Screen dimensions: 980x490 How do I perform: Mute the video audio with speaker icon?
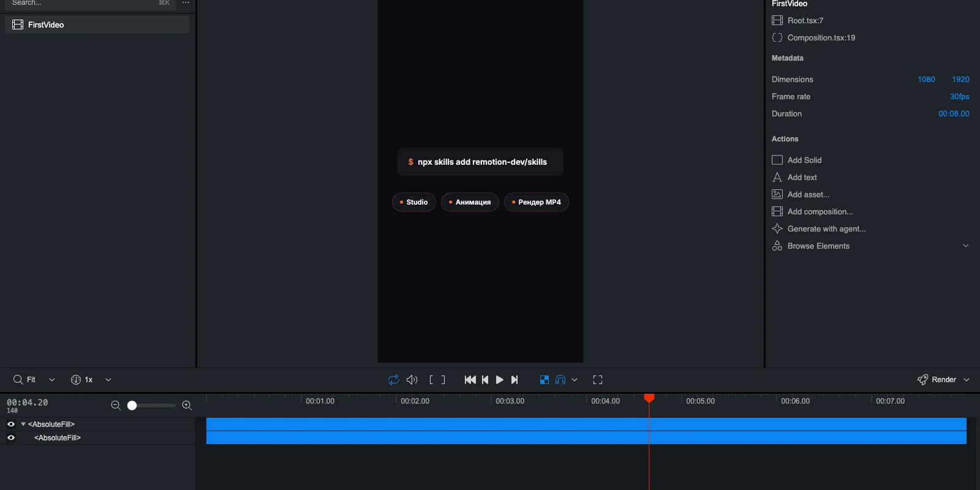[412, 380]
